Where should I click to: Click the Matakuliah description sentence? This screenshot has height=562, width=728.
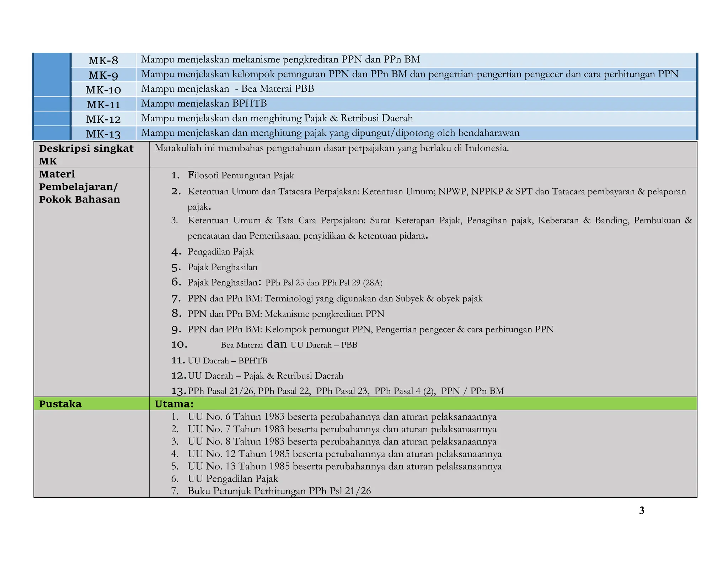coord(331,148)
